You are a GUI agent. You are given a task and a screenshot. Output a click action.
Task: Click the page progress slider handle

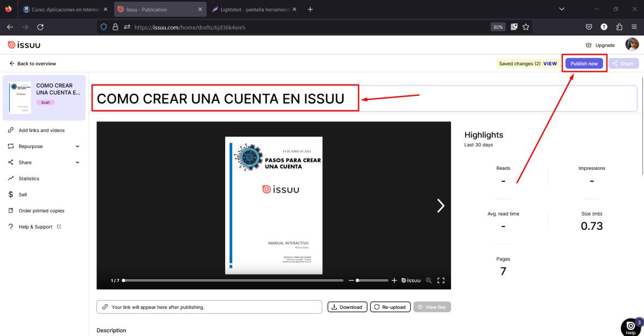click(x=123, y=280)
